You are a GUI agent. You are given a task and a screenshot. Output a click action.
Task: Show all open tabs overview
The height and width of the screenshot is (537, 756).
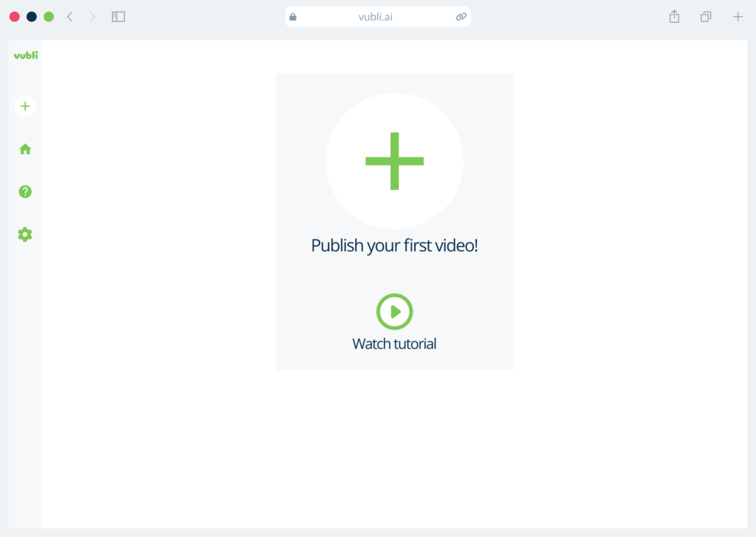(705, 16)
